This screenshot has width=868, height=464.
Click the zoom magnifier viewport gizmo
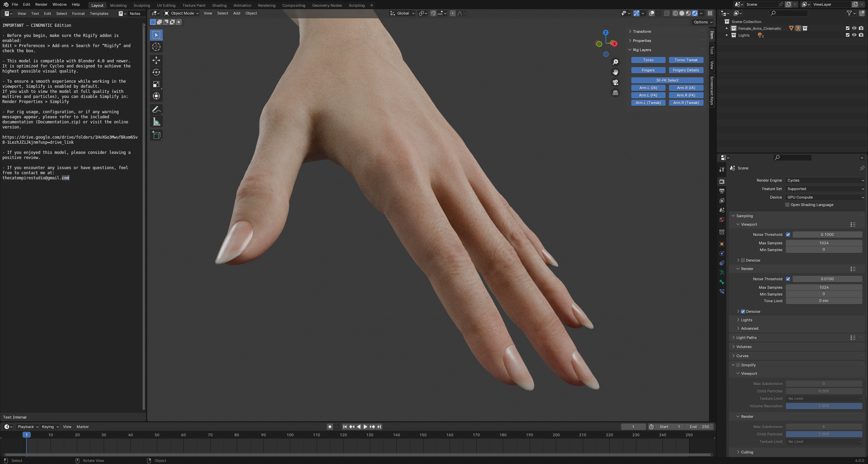coord(615,62)
